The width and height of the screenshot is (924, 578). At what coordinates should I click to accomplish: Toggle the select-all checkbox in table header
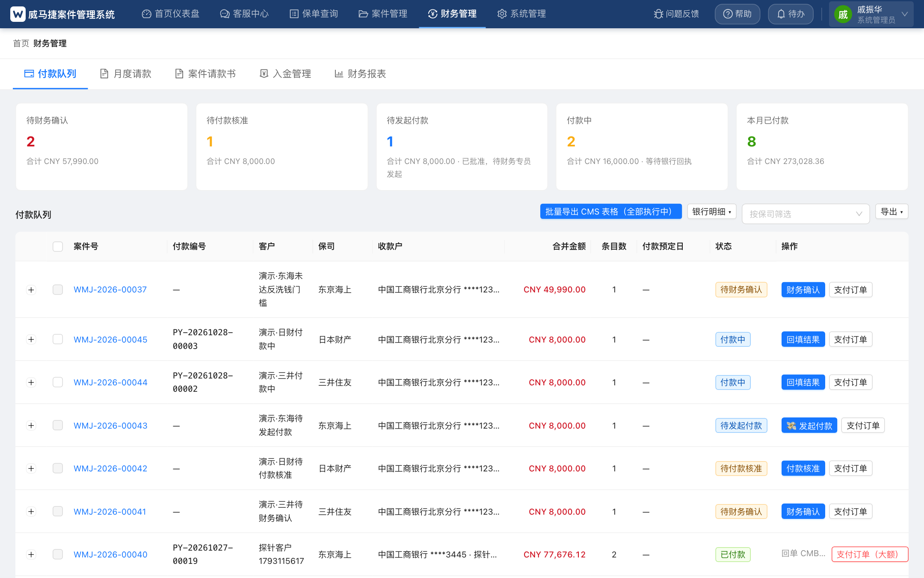pyautogui.click(x=58, y=247)
